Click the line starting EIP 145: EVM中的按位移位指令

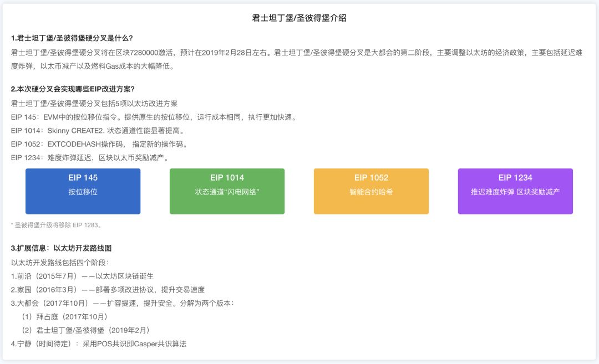(x=154, y=117)
